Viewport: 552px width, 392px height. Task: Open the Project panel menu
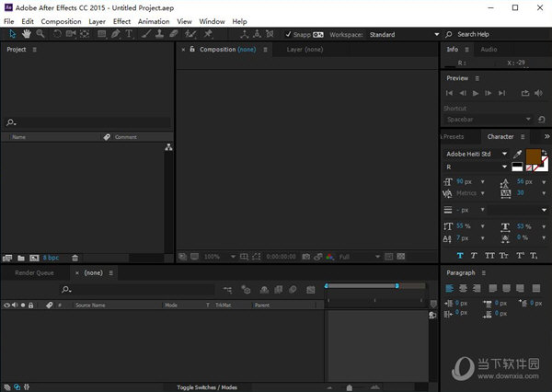tap(35, 50)
